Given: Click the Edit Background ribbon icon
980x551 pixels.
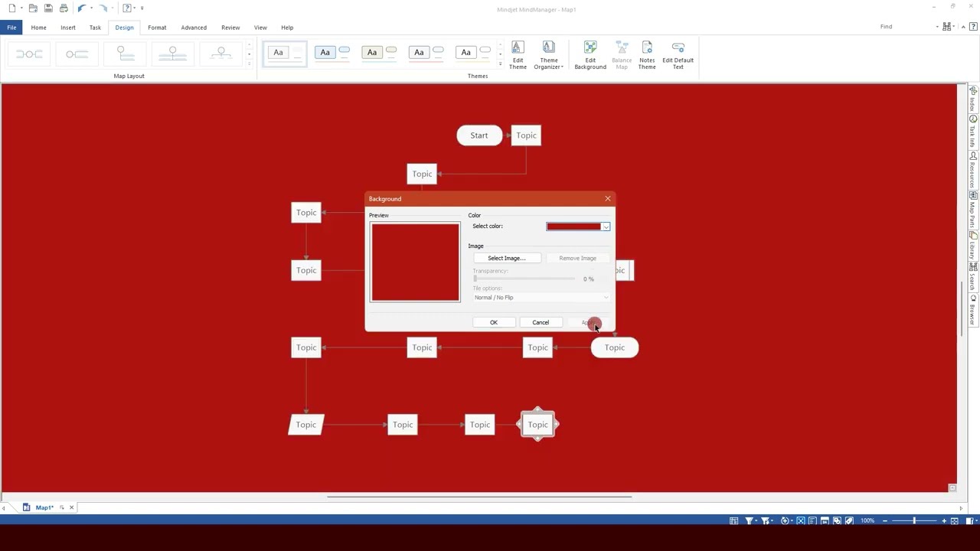Looking at the screenshot, I should coord(590,55).
